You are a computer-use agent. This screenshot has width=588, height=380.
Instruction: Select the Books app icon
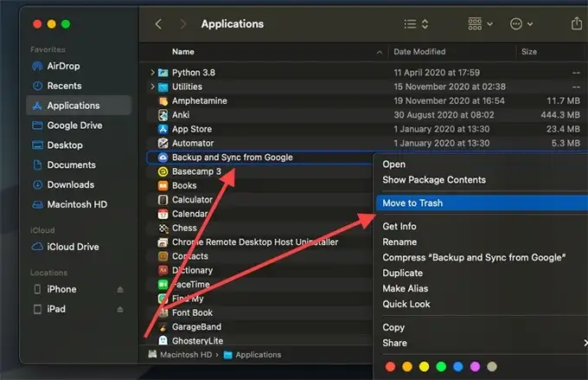163,185
